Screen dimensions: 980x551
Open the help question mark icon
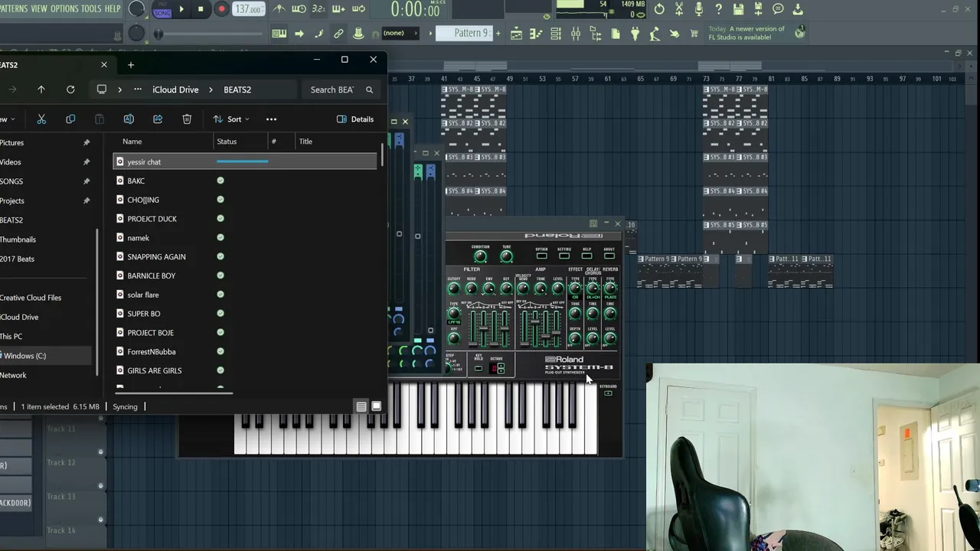coord(718,9)
